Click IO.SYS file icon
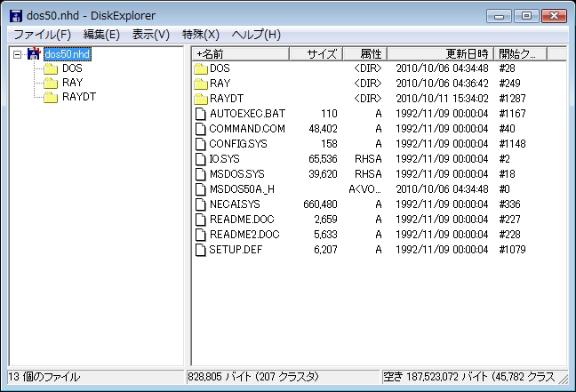Screen dimensions: 576x392 pyautogui.click(x=201, y=159)
